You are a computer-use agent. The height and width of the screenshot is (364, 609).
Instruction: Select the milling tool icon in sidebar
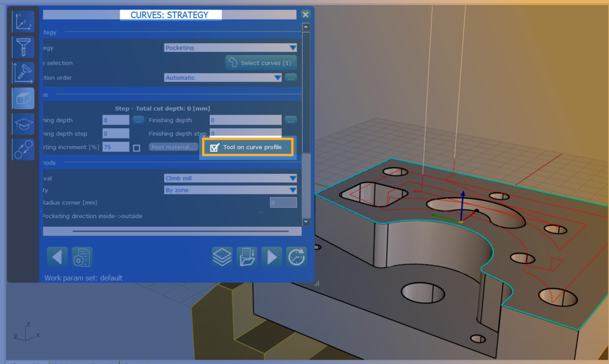tap(23, 47)
